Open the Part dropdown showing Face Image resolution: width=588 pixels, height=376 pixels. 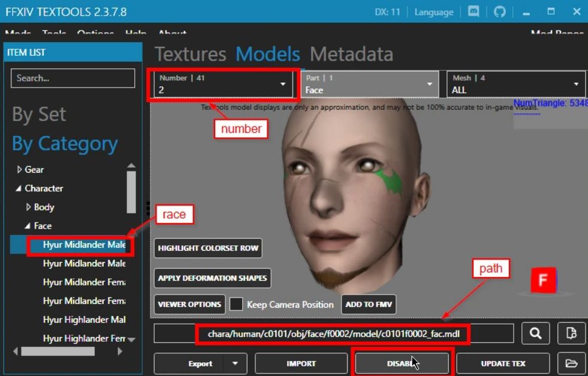click(x=370, y=84)
